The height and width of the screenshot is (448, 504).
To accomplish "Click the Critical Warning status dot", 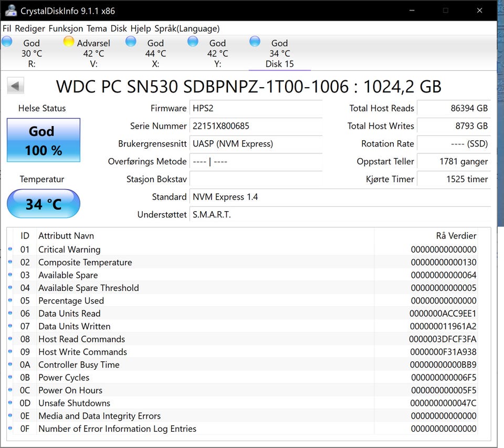I will [x=10, y=249].
